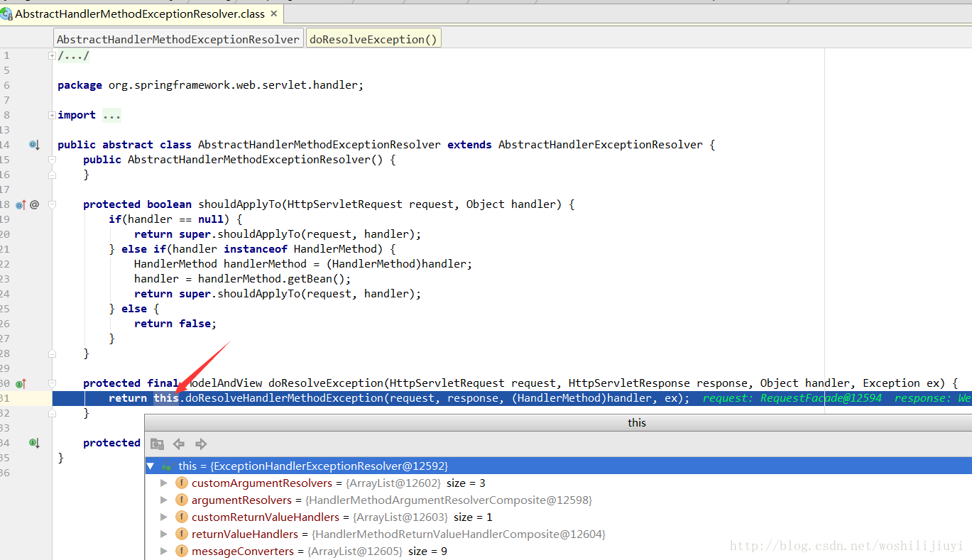
Task: Select the customArgumentResolvers size = 3 row
Action: [x=558, y=483]
